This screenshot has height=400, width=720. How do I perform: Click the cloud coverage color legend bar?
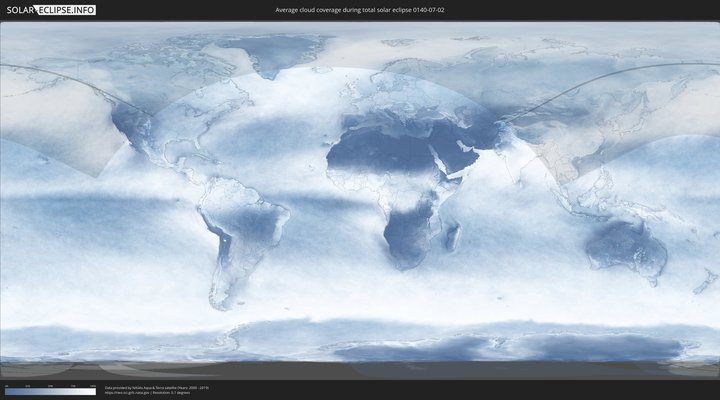(50, 392)
